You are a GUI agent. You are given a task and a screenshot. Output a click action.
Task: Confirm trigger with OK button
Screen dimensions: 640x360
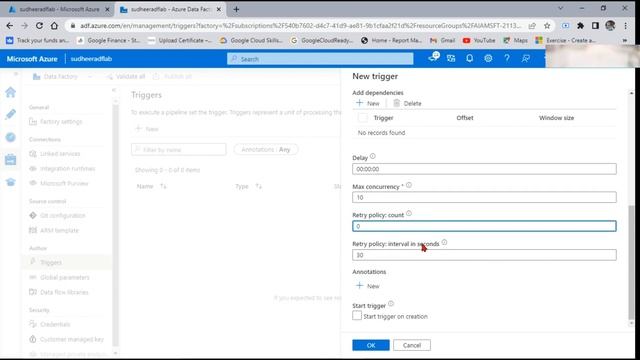click(371, 345)
